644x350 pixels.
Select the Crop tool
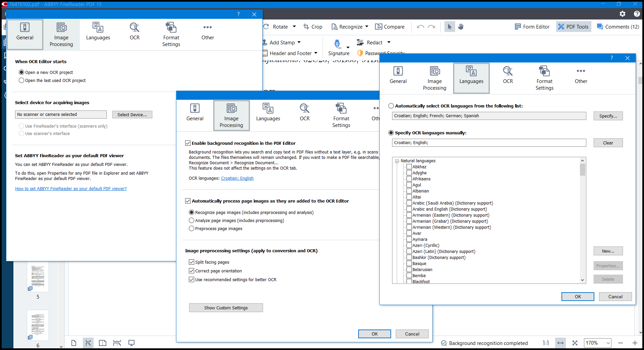313,27
